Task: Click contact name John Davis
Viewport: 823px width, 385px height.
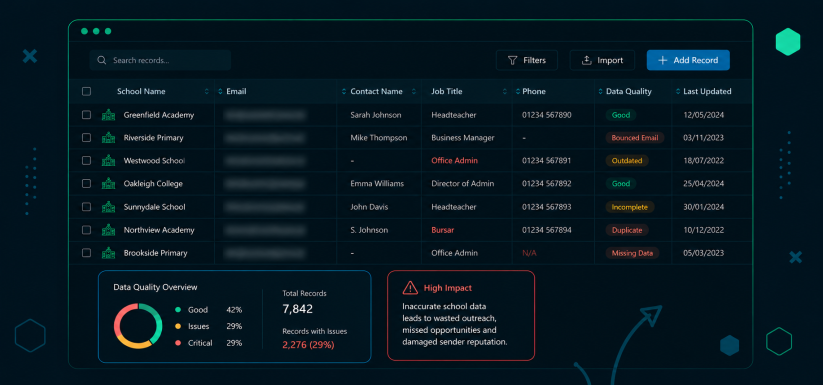Action: click(370, 207)
